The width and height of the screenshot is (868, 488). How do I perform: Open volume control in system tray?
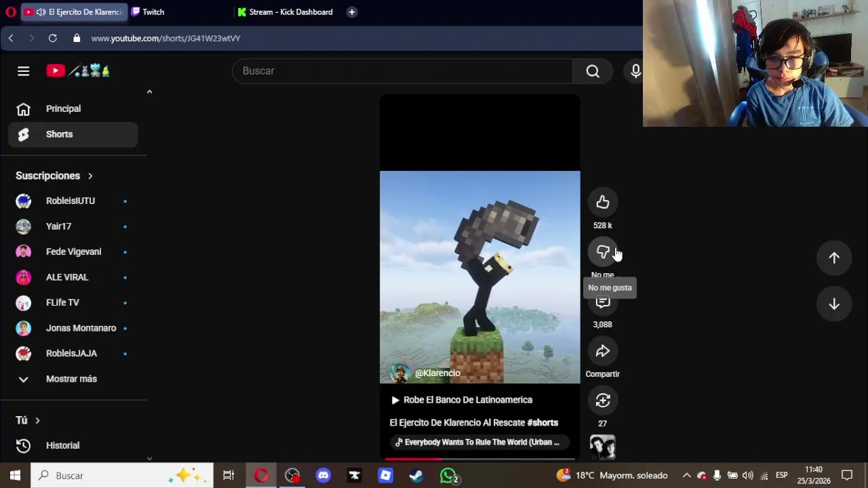[748, 476]
